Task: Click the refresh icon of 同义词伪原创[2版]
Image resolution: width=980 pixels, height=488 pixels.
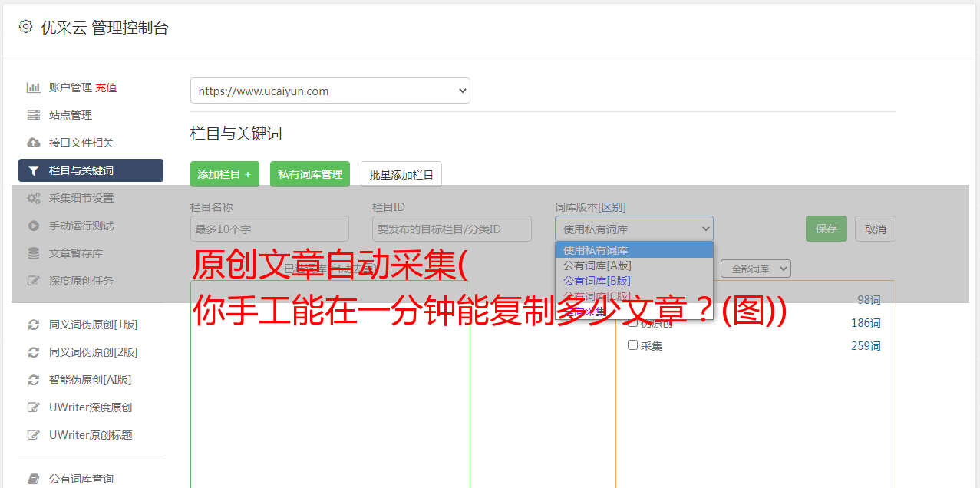Action: 33,352
